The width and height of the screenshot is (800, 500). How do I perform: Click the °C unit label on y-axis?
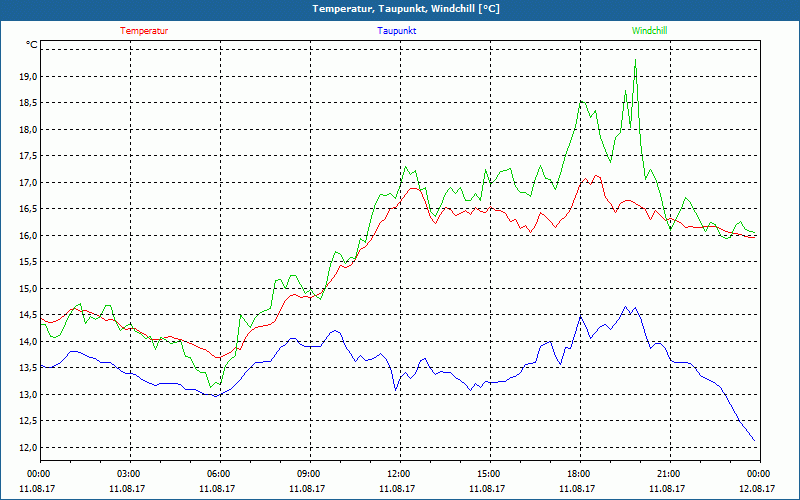(x=32, y=45)
